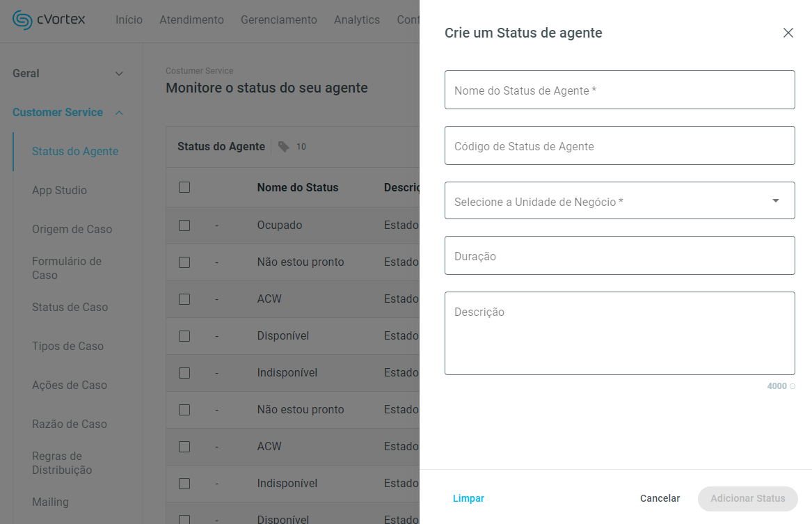This screenshot has height=524, width=812.
Task: Open Regras de Distribuição in sidebar
Action: (62, 463)
